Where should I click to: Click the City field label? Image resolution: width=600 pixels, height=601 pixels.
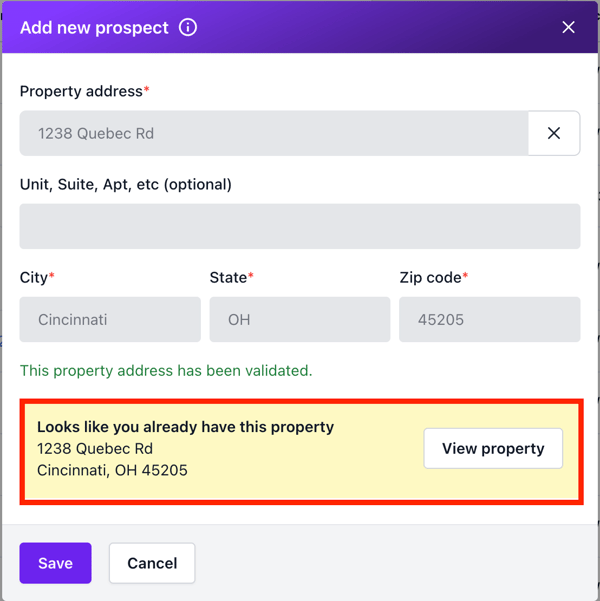[x=34, y=277]
